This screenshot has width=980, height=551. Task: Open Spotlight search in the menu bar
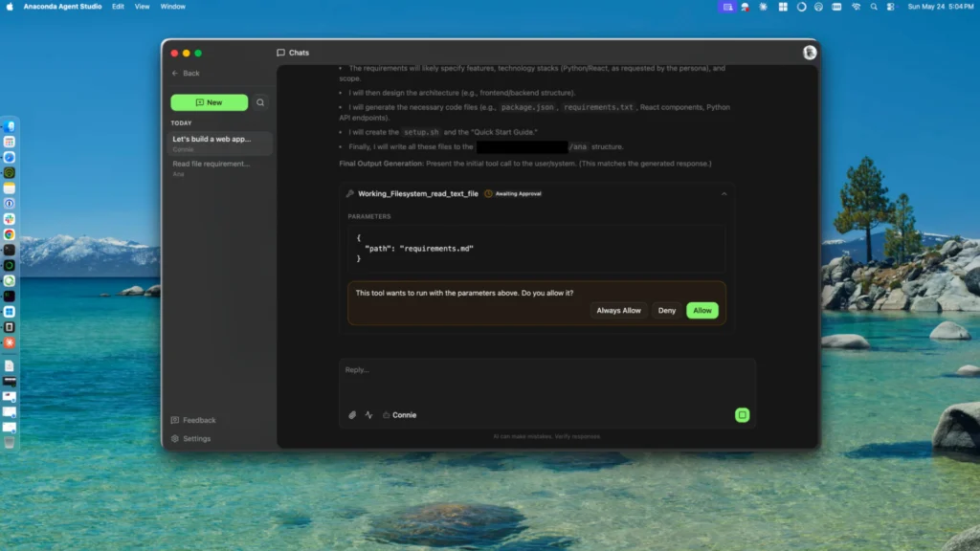coord(873,7)
